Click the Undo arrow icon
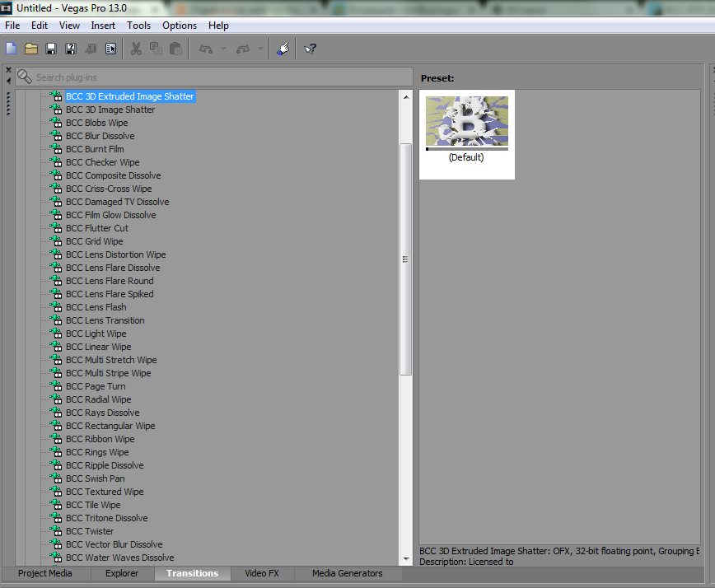Viewport: 715px width, 588px height. click(x=206, y=49)
